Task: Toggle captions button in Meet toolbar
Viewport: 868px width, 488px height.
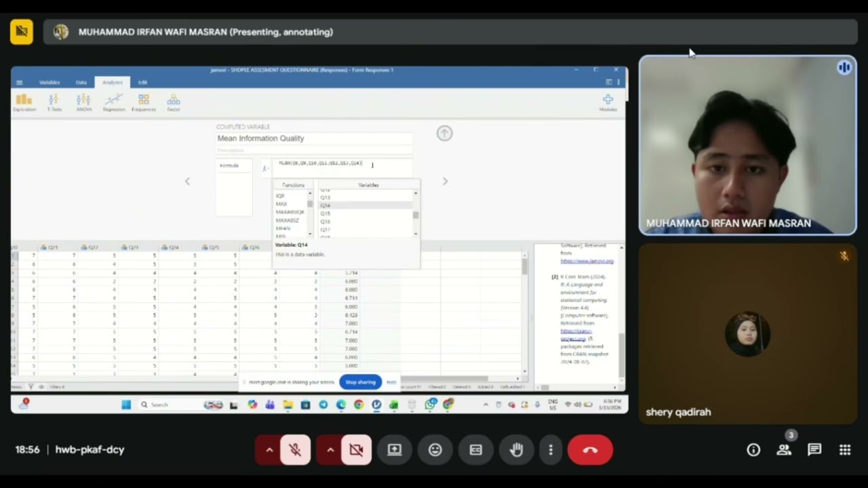Action: coord(476,450)
